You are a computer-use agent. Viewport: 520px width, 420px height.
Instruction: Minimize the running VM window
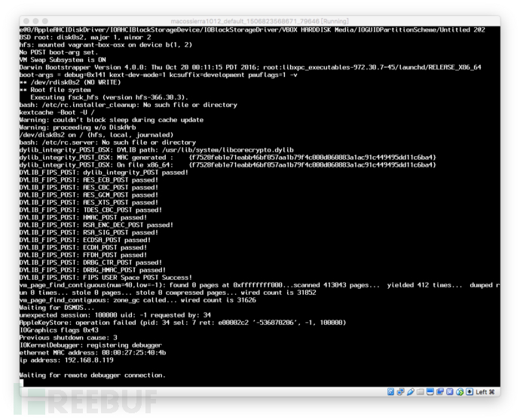tap(35, 21)
